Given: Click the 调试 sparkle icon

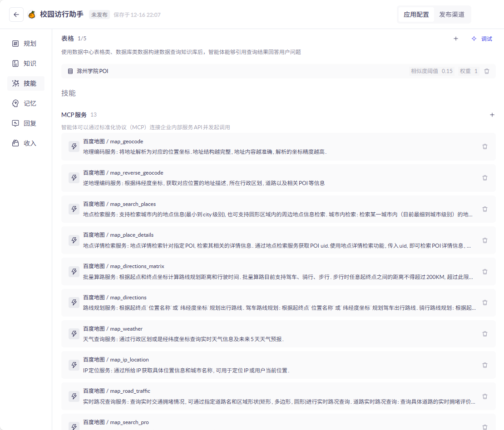Looking at the screenshot, I should click(474, 39).
